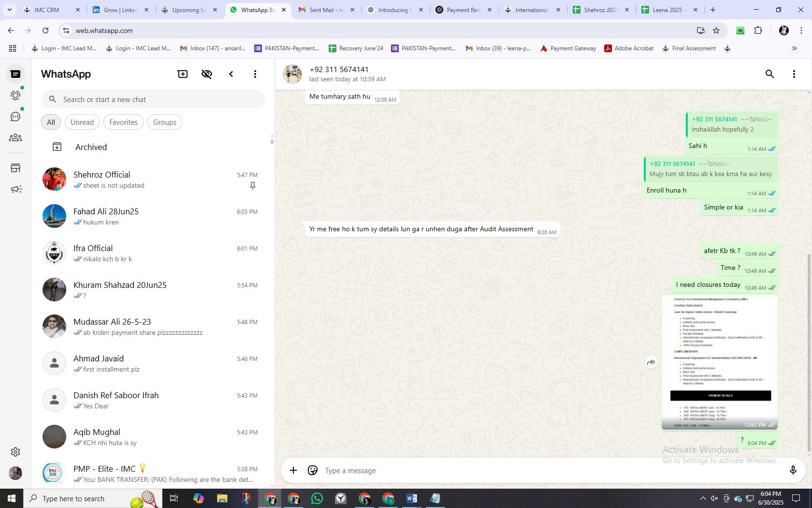Open Final Assessment bookmark

click(689, 48)
